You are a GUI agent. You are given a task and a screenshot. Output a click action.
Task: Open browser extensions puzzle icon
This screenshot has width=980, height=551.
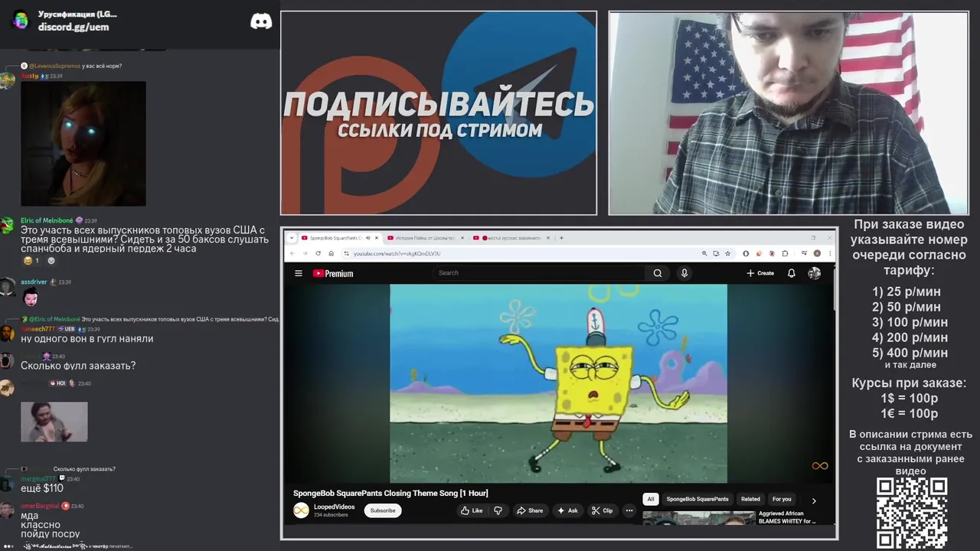click(x=785, y=253)
